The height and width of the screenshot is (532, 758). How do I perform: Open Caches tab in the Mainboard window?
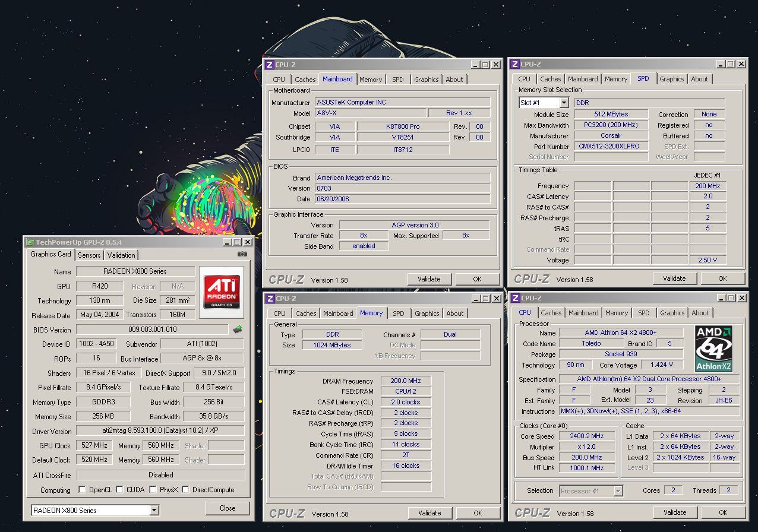pyautogui.click(x=305, y=80)
